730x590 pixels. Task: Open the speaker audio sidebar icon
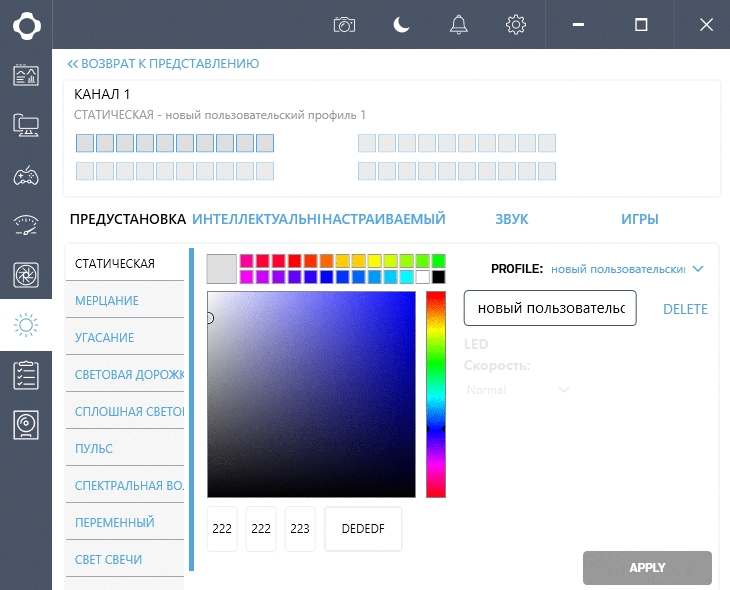[x=26, y=425]
